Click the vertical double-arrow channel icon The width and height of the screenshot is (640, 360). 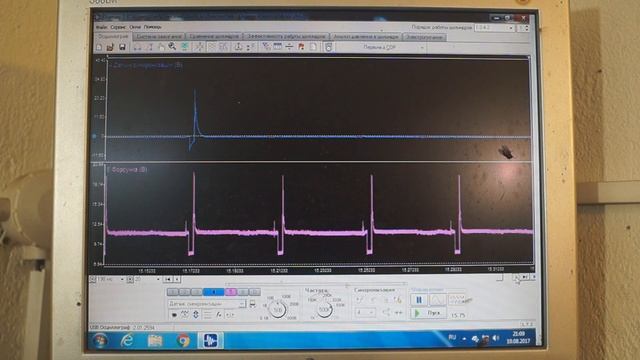click(196, 315)
